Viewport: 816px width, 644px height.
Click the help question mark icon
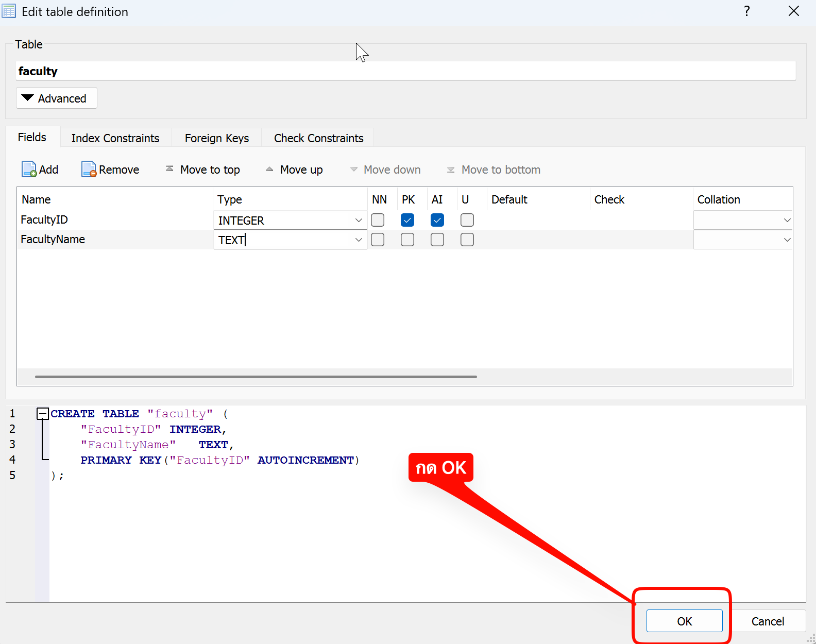click(x=746, y=11)
